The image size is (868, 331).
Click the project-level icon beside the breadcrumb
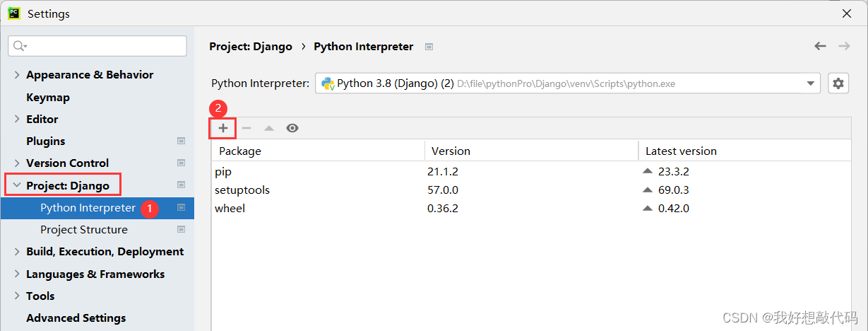click(x=429, y=47)
